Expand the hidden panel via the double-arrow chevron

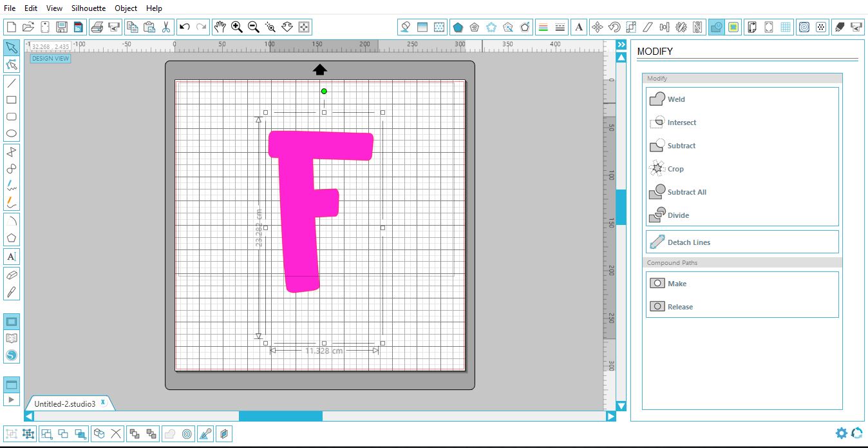(x=621, y=44)
